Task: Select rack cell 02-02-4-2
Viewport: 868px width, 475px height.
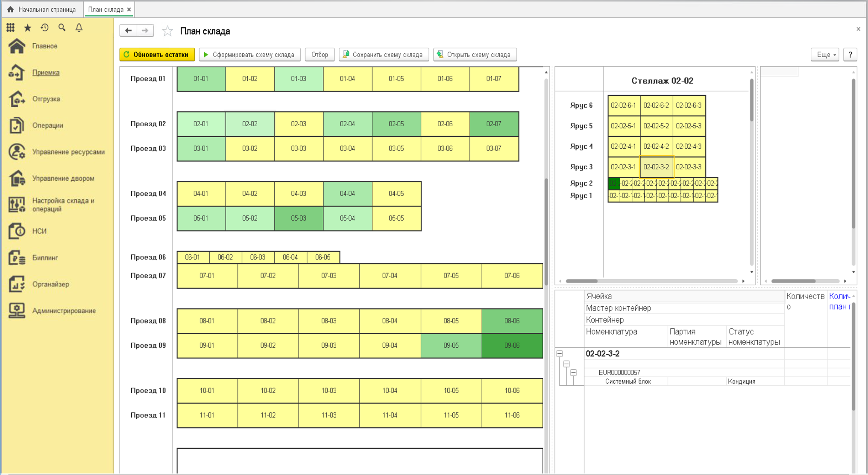Action: pyautogui.click(x=656, y=146)
